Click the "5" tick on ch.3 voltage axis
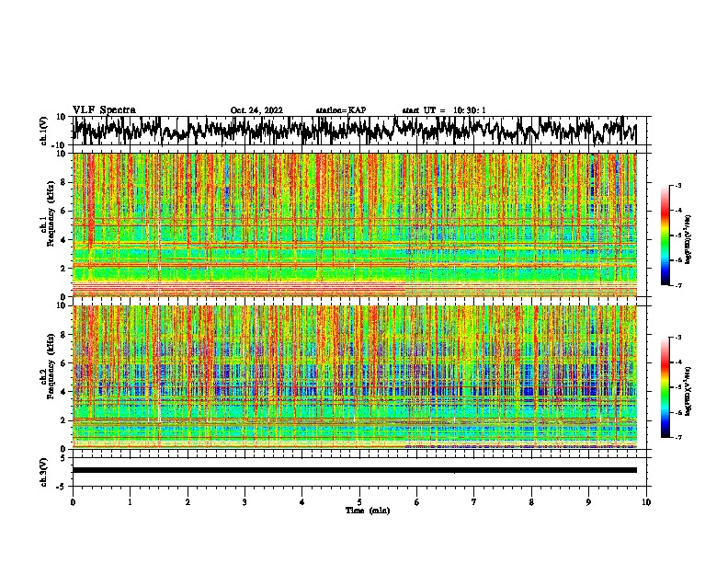 tap(63, 458)
